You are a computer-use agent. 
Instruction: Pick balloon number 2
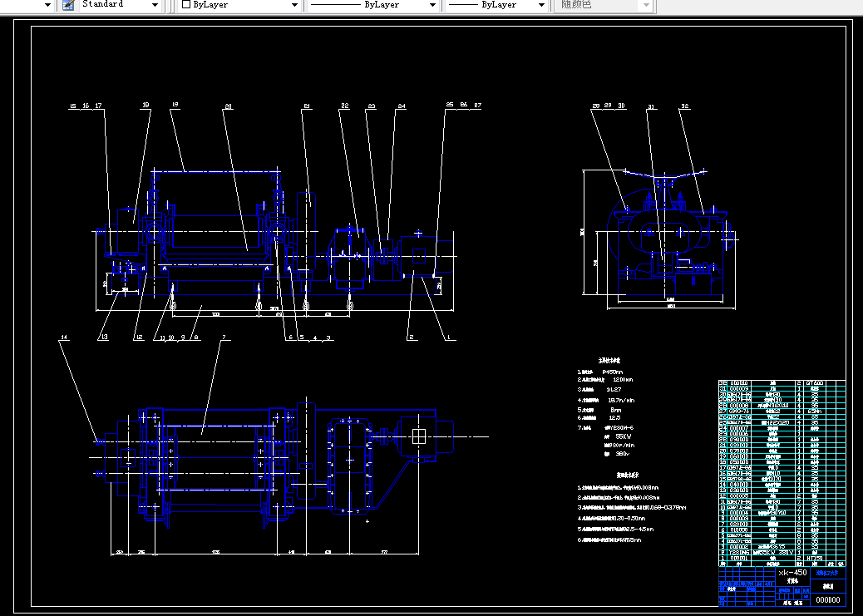click(412, 338)
